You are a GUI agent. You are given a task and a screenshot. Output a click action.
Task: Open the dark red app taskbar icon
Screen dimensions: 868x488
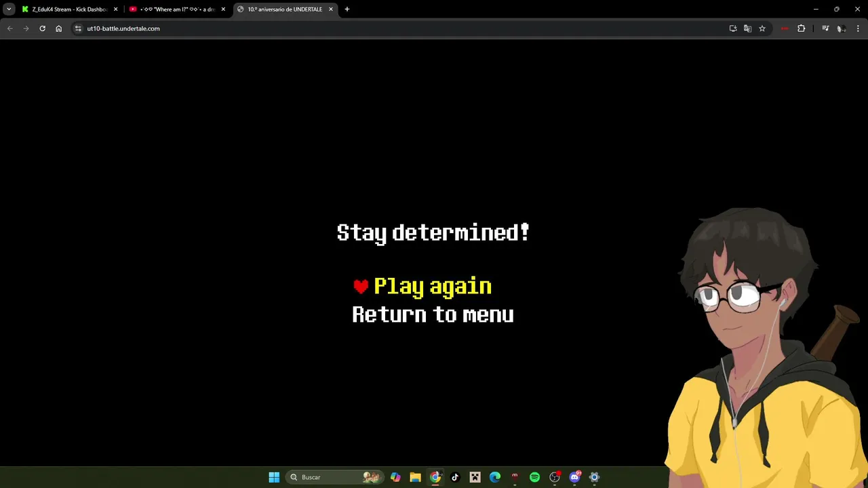515,477
